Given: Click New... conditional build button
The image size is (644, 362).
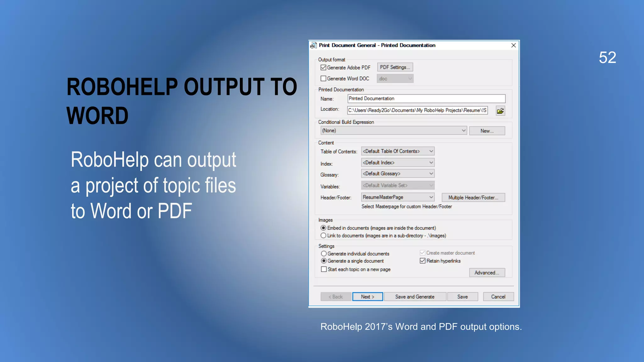Looking at the screenshot, I should pyautogui.click(x=487, y=131).
